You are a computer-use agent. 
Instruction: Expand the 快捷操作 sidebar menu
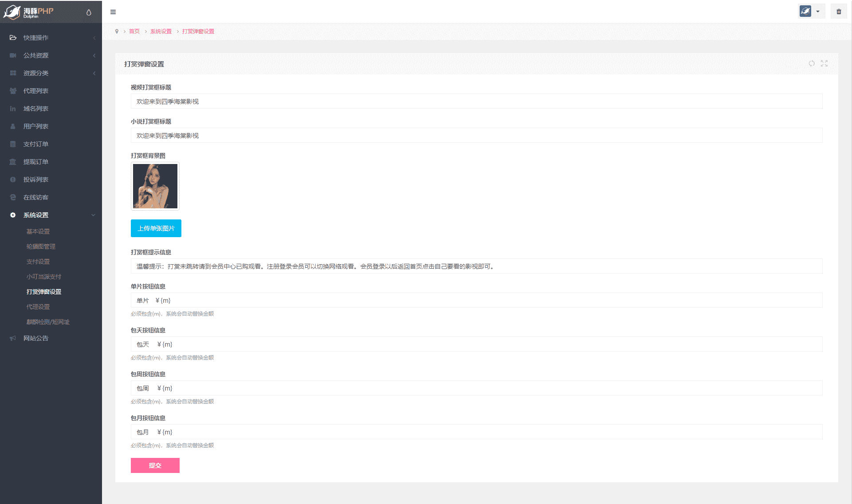click(36, 38)
